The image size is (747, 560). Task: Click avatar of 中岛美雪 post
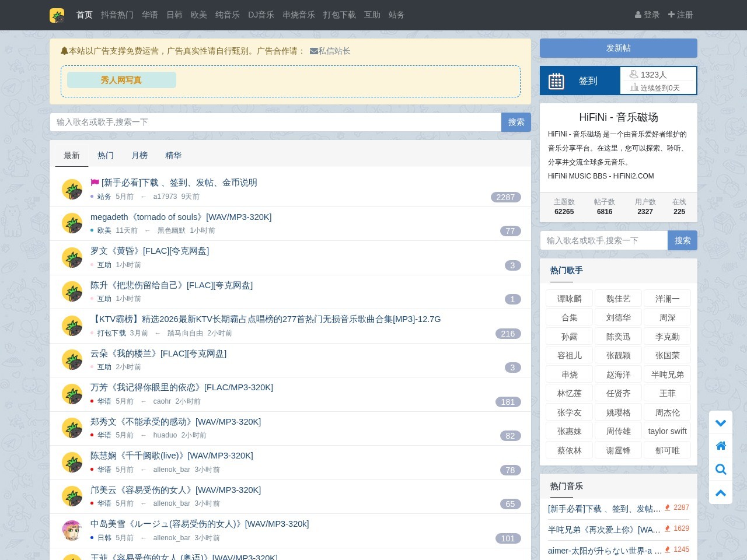tap(72, 531)
